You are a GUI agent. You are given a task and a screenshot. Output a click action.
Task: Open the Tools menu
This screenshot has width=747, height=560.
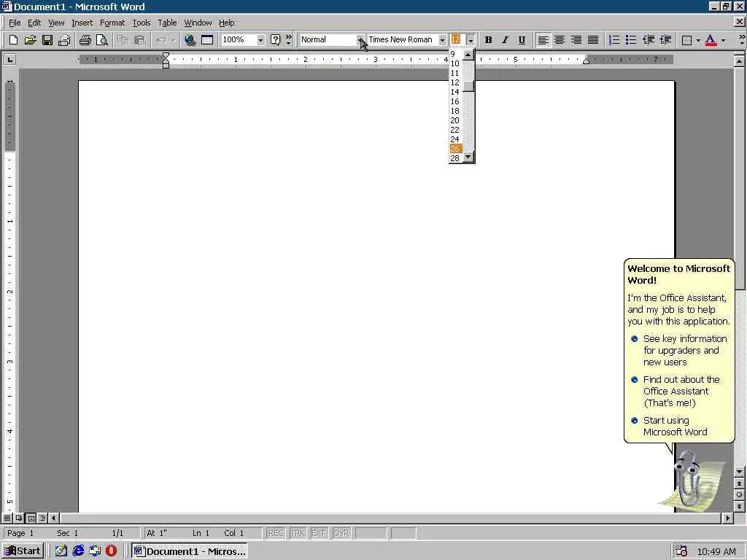[x=141, y=23]
